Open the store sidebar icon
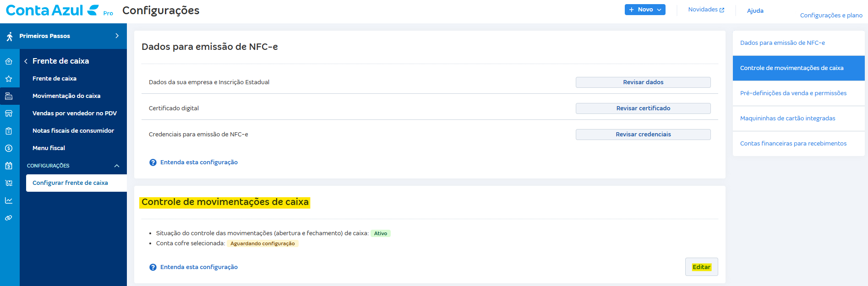This screenshot has height=286, width=868. click(9, 113)
